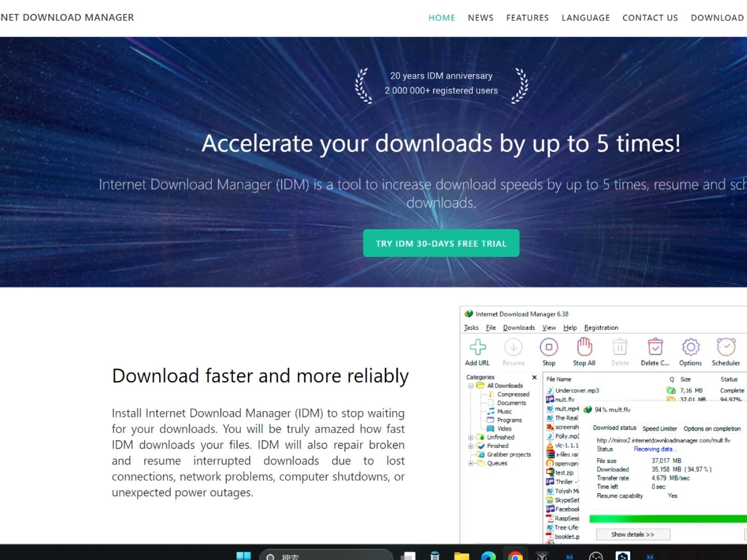
Task: Click the openvpn file icon
Action: point(550,464)
